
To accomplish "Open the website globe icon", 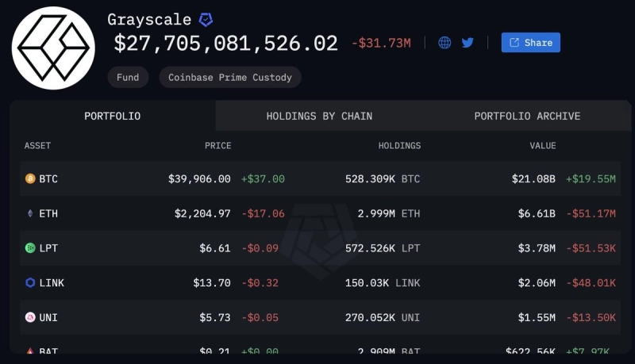I will [444, 43].
